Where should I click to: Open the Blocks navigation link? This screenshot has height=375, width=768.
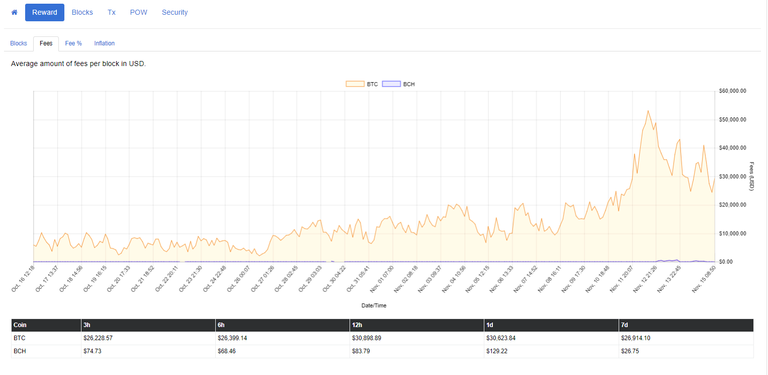[x=82, y=12]
